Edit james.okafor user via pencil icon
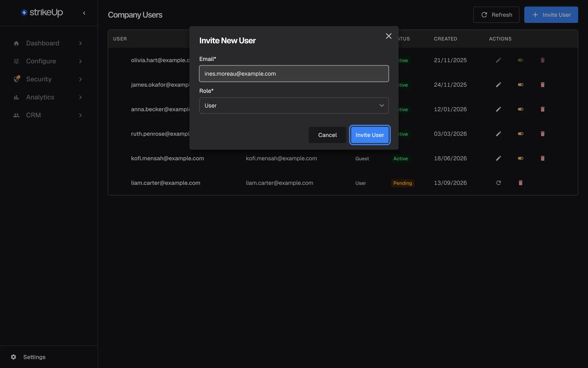The image size is (588, 368). coord(498,85)
